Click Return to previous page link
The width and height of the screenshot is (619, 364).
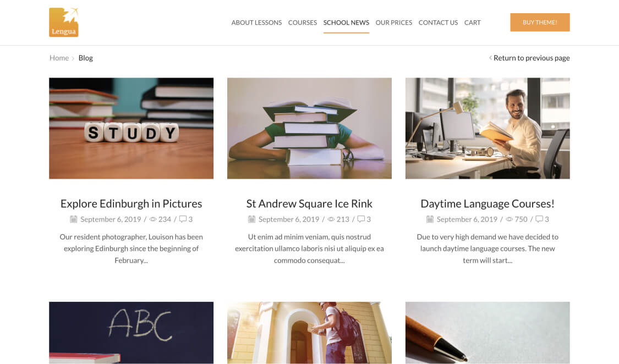click(x=529, y=58)
